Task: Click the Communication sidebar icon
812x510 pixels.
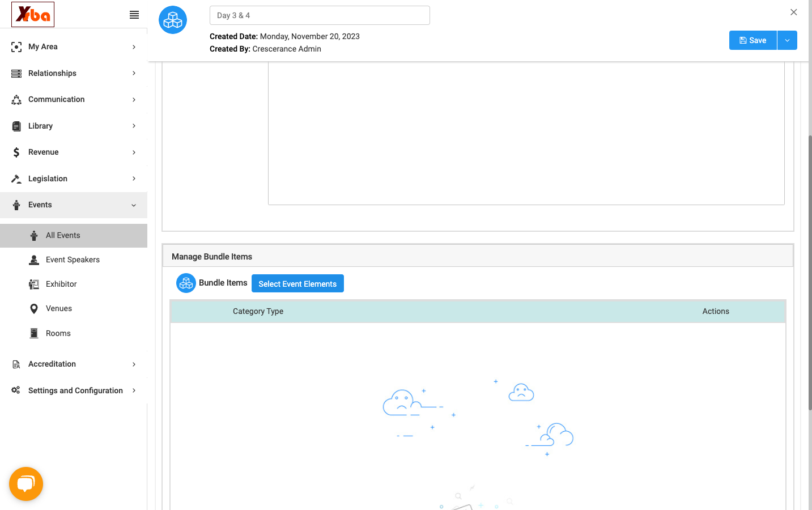Action: tap(16, 100)
